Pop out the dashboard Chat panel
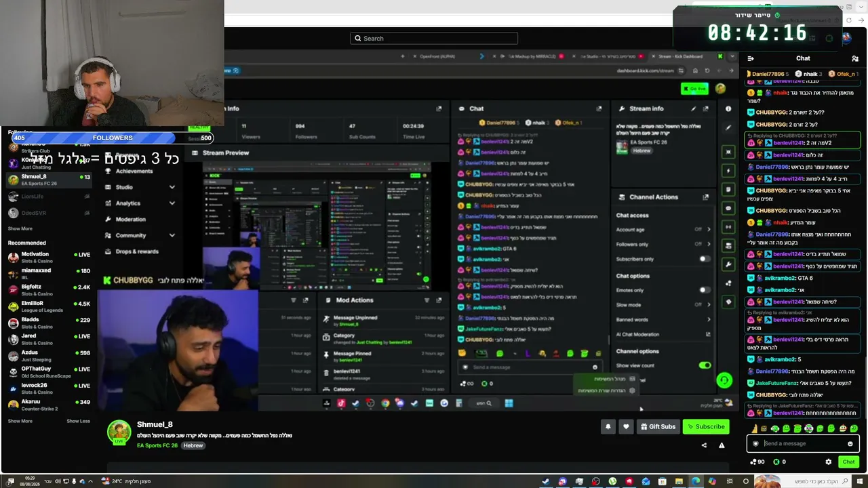 click(599, 108)
